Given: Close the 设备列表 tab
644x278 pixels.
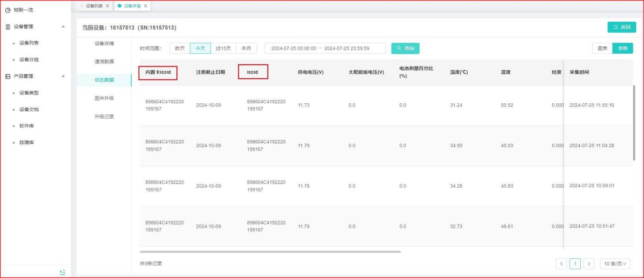Looking at the screenshot, I should (107, 6).
